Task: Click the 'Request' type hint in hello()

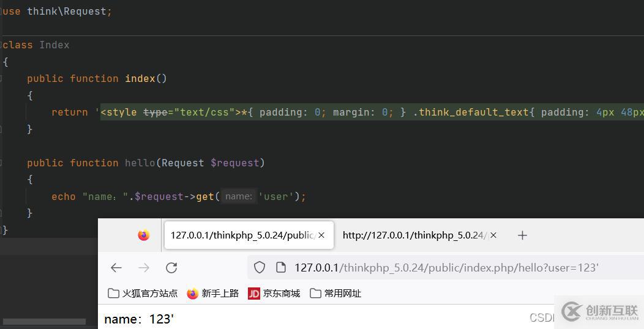Action: [183, 163]
